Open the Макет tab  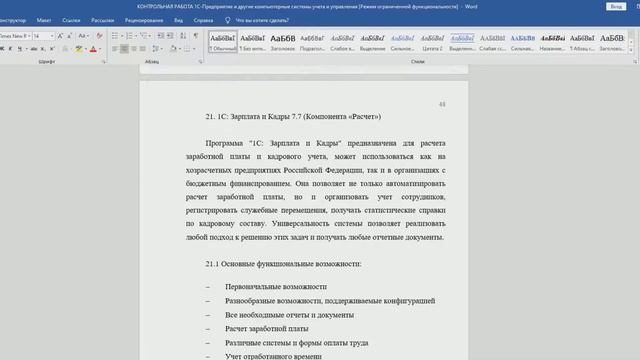point(44,20)
